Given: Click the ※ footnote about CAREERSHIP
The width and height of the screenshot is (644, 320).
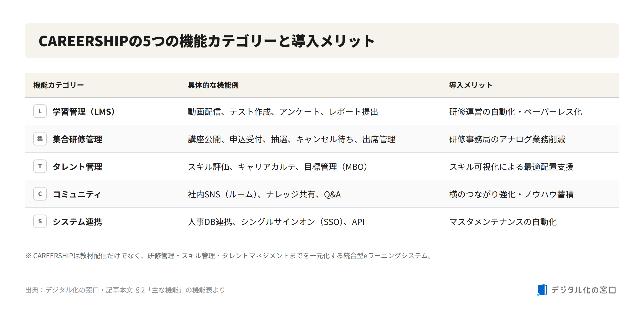Looking at the screenshot, I should [x=229, y=256].
